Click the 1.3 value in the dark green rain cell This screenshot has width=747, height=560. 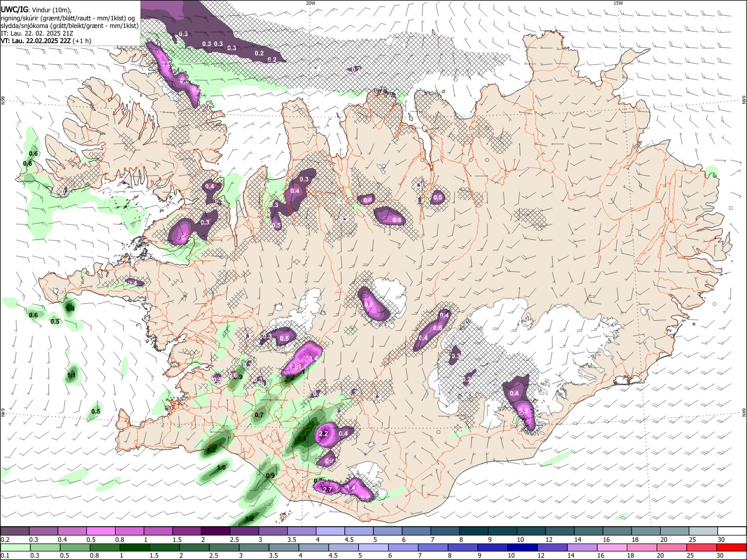coord(302,439)
